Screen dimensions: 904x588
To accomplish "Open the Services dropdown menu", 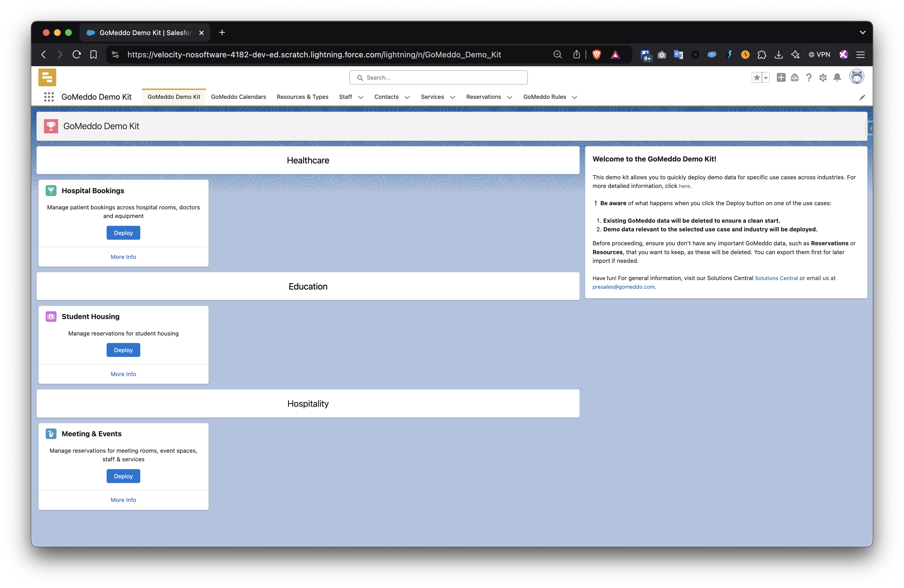I will tap(453, 97).
